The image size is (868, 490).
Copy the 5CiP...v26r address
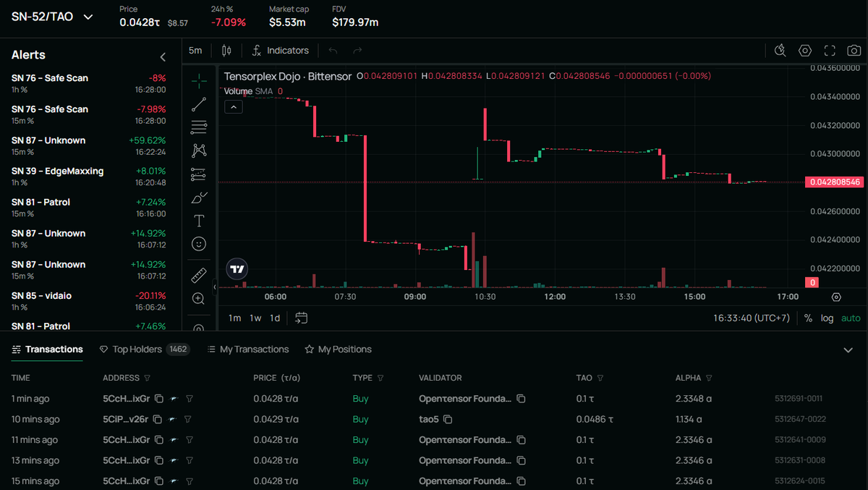pos(158,419)
